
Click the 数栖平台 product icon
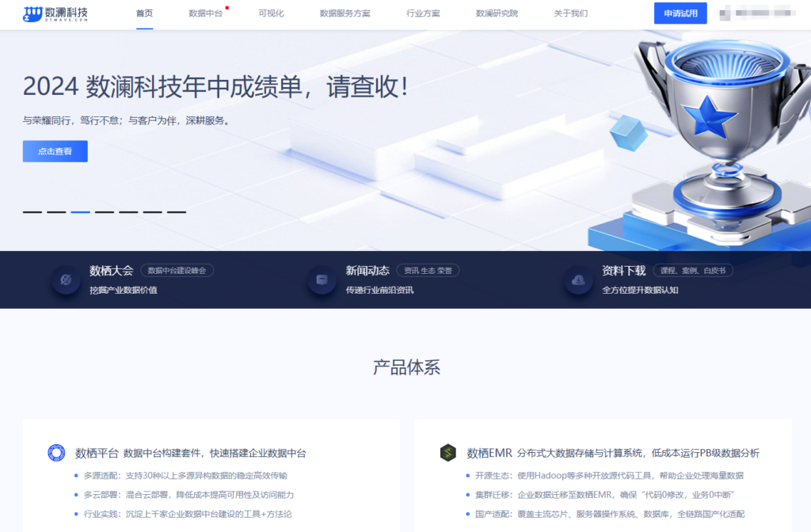click(56, 453)
